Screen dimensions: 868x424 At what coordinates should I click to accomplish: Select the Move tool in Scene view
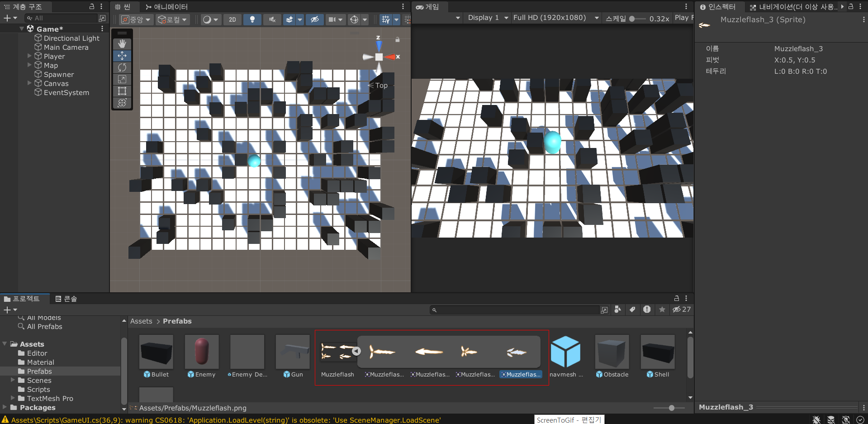pyautogui.click(x=122, y=56)
